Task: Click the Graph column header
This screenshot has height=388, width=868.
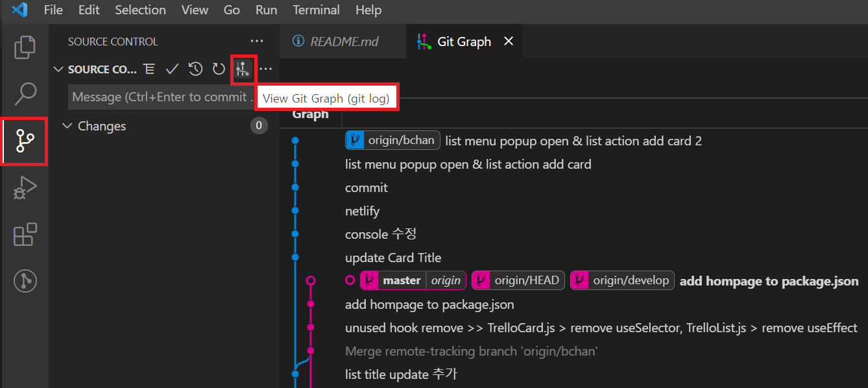Action: tap(310, 114)
